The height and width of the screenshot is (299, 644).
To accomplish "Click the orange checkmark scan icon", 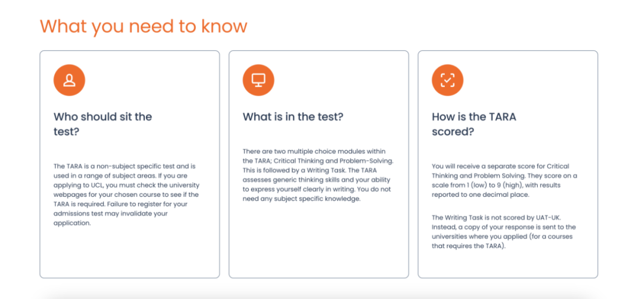I will [447, 80].
